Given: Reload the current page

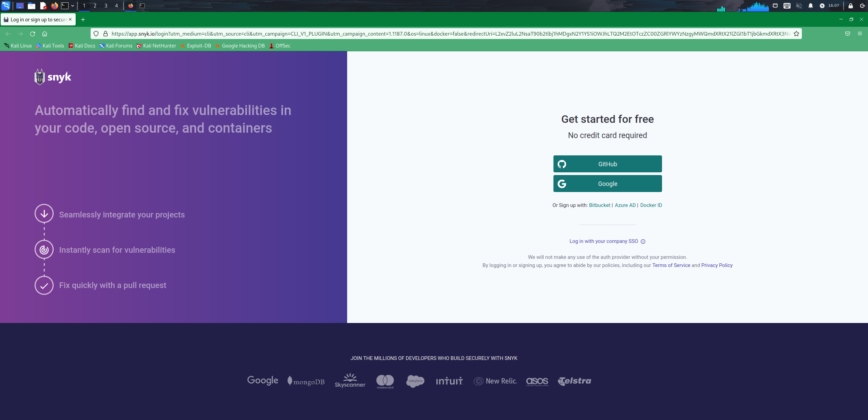Looking at the screenshot, I should tap(33, 34).
